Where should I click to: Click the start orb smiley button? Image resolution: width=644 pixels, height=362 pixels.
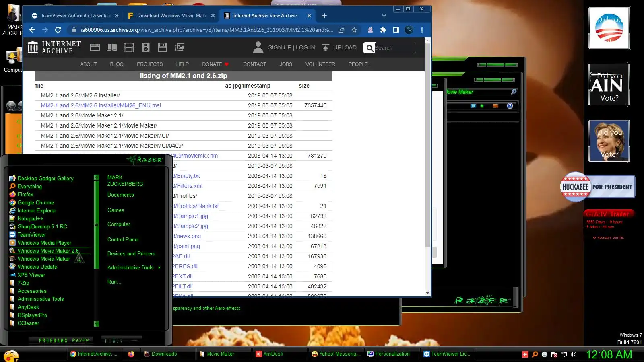point(11,356)
